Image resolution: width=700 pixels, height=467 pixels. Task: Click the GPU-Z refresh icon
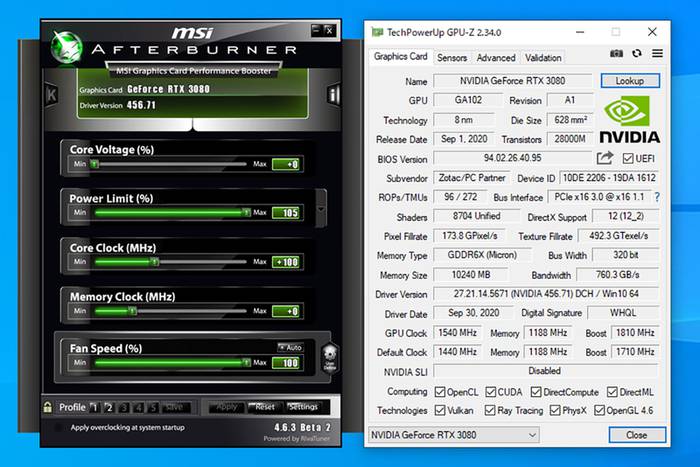coord(637,54)
